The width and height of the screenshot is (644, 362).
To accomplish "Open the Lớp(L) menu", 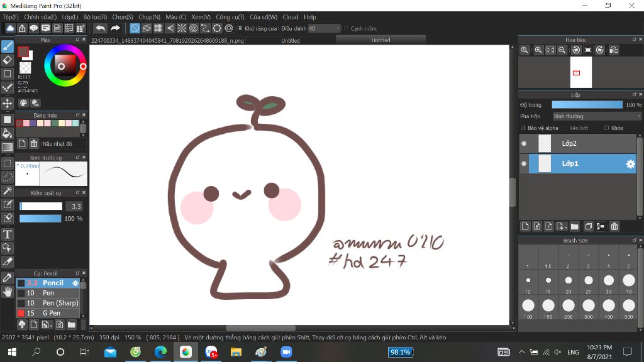I will [70, 17].
